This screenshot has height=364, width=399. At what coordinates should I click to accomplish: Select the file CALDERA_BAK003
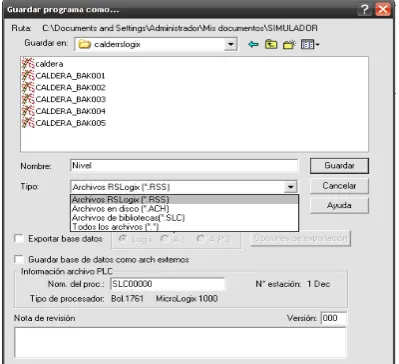70,99
